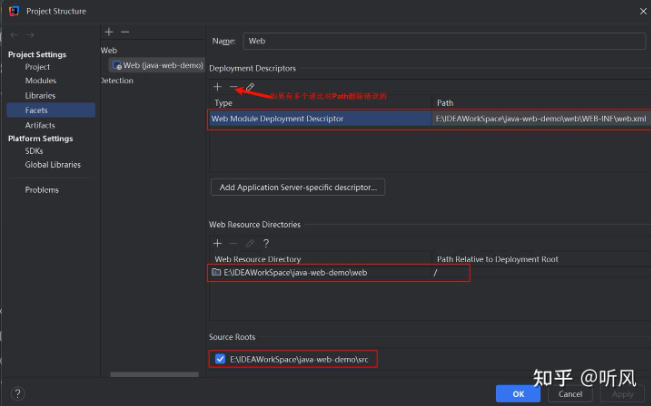The width and height of the screenshot is (651, 406).
Task: Click the back navigation arrow
Action: point(15,36)
